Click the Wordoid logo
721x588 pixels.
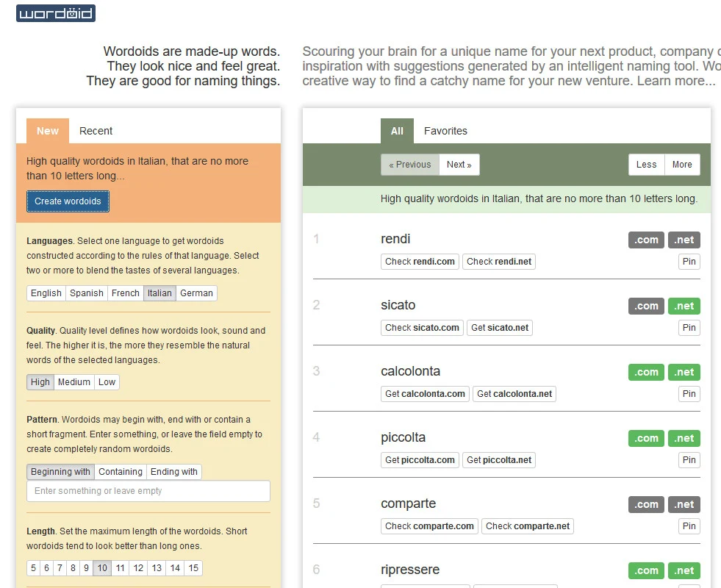coord(56,13)
